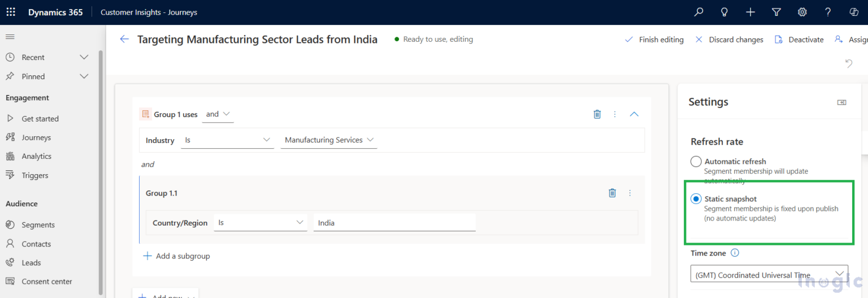Click the Dynamics 365 title
This screenshot has height=298, width=868.
pos(55,12)
